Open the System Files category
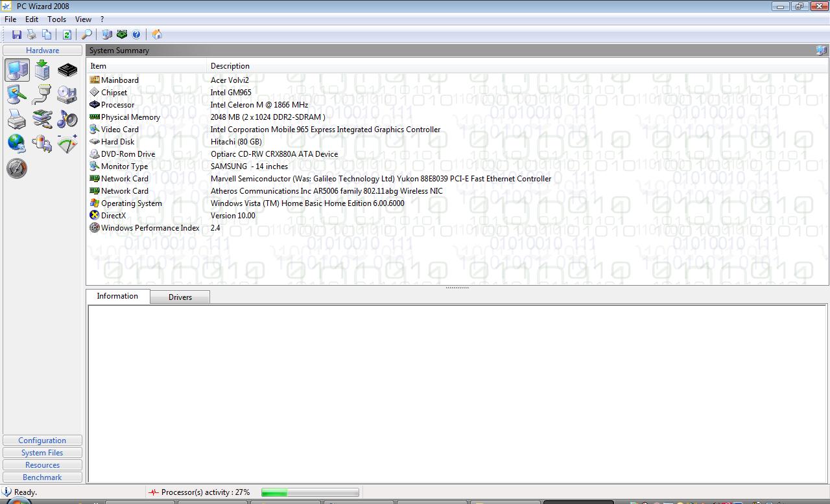This screenshot has width=830, height=504. pyautogui.click(x=42, y=453)
